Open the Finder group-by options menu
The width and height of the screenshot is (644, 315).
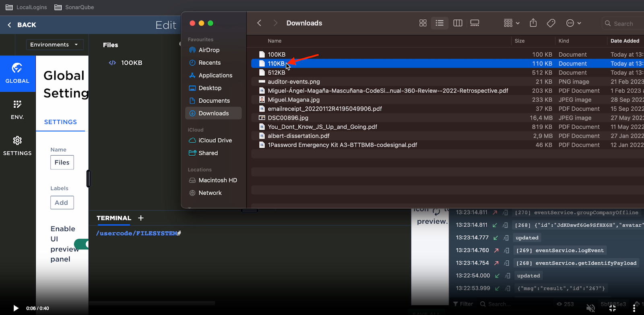(512, 23)
